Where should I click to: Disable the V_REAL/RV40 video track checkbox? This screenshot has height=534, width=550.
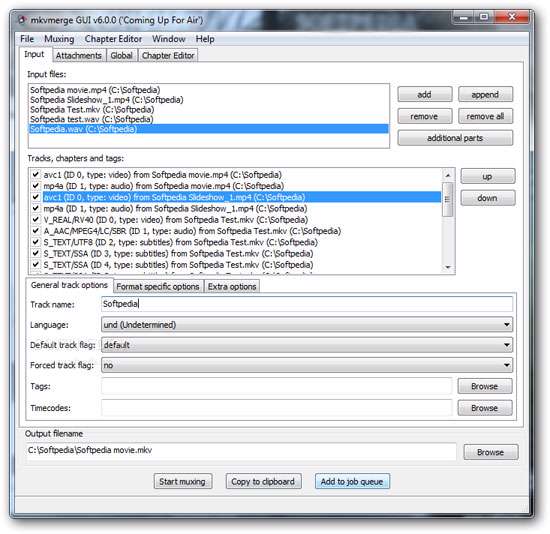35,220
